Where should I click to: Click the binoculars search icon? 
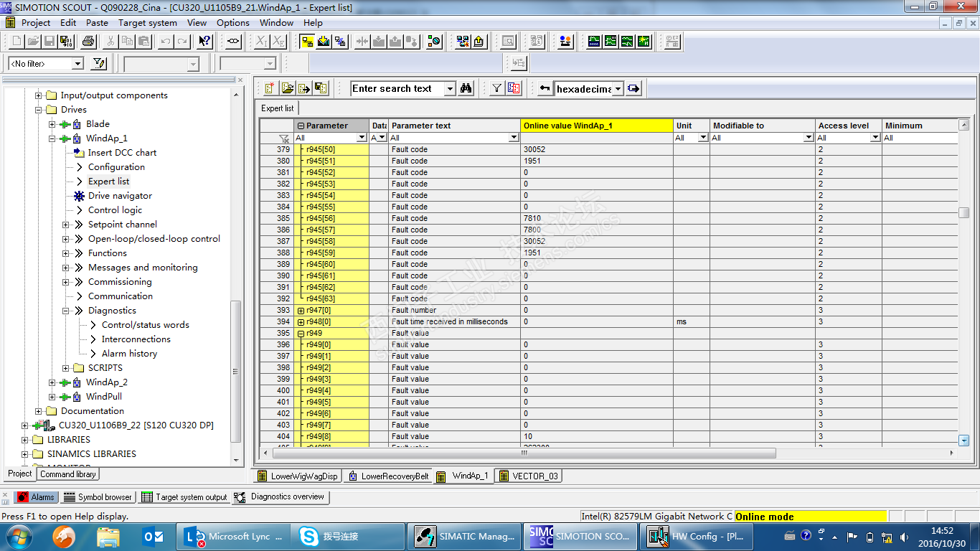(466, 88)
